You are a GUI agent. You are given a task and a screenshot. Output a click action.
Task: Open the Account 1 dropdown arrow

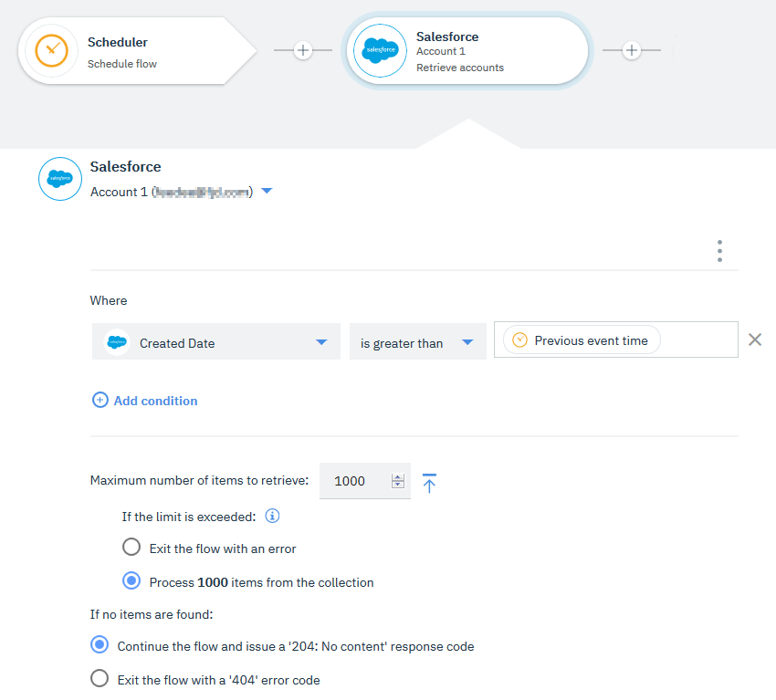point(267,191)
